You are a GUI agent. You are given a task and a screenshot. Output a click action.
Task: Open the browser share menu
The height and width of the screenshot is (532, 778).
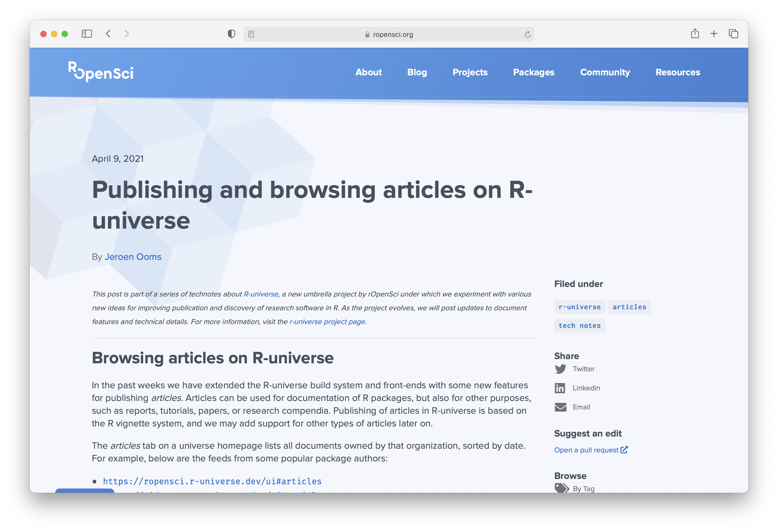click(x=695, y=33)
